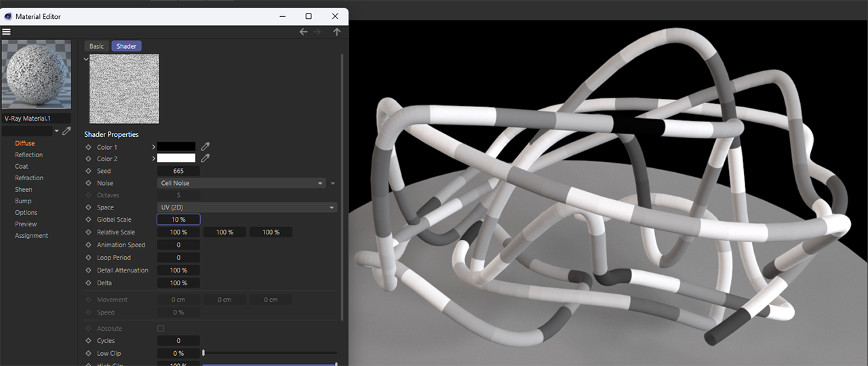
Task: Toggle the Loop Period keyframe diamond
Action: coord(88,258)
